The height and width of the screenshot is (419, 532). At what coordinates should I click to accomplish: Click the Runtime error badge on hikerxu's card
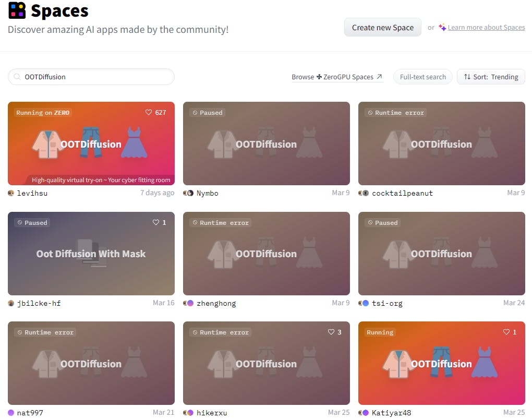pos(221,332)
